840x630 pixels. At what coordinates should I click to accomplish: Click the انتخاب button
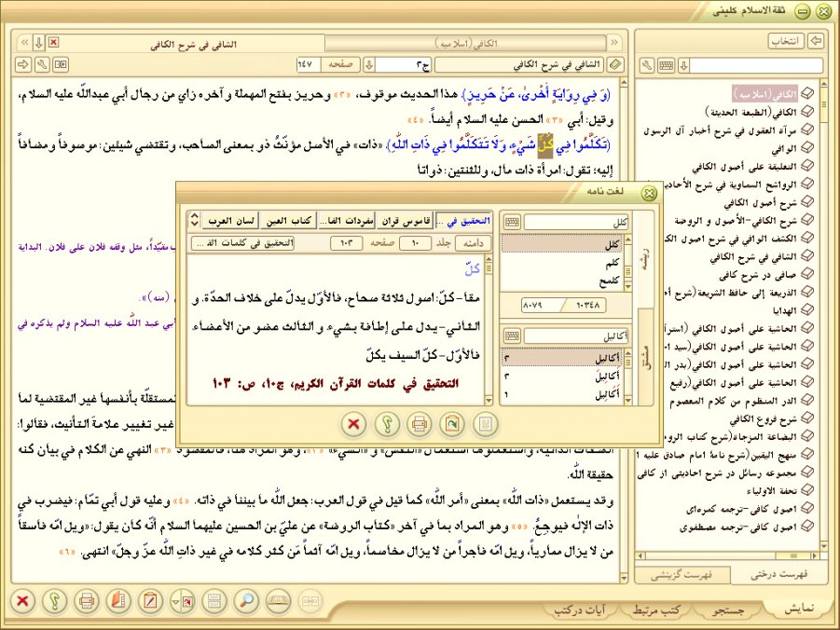point(786,41)
